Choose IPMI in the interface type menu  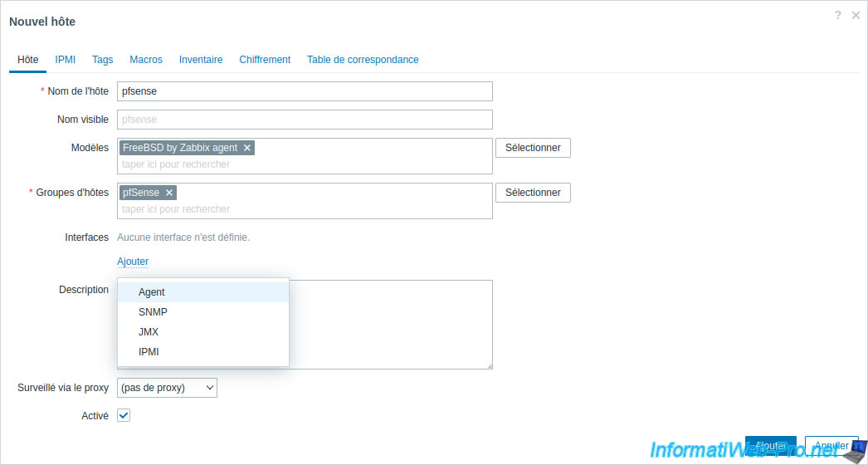pos(203,352)
